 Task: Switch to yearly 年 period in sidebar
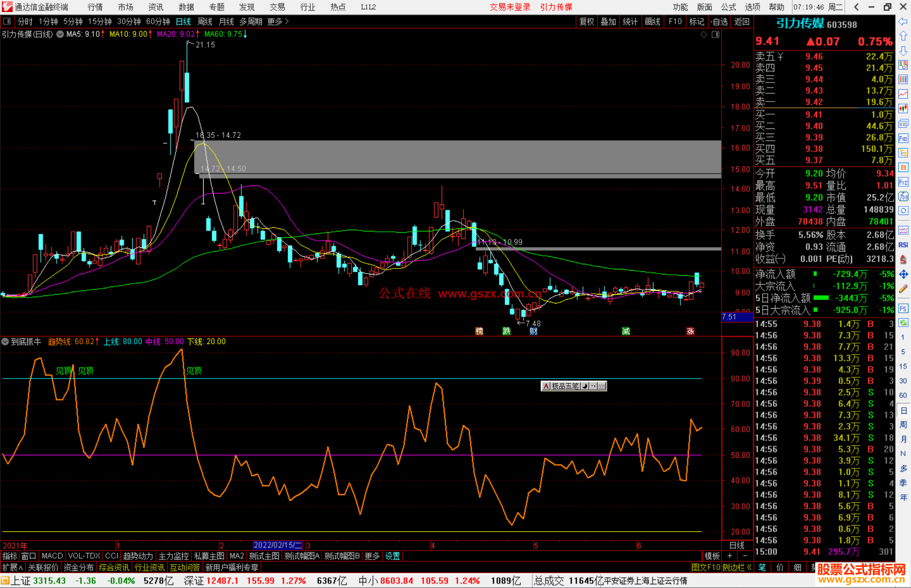coord(903,497)
